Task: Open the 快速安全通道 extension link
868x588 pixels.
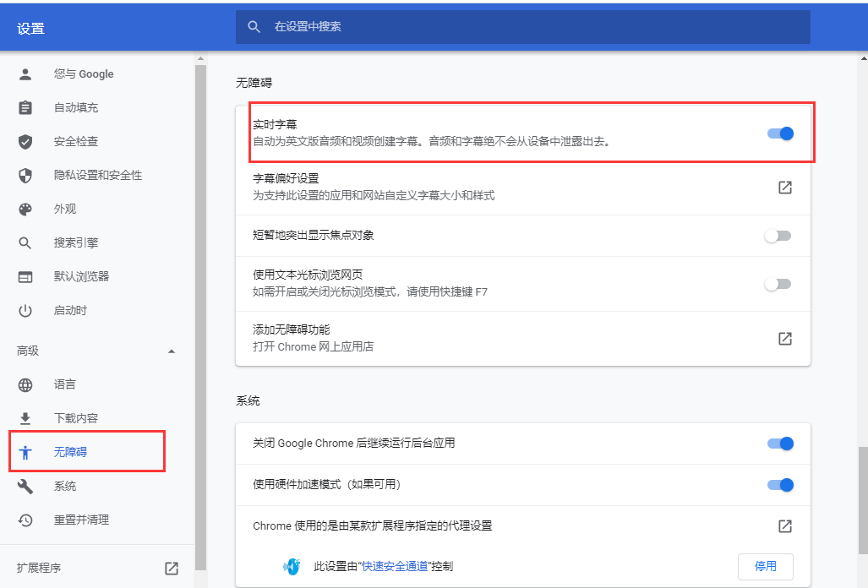Action: pos(395,566)
